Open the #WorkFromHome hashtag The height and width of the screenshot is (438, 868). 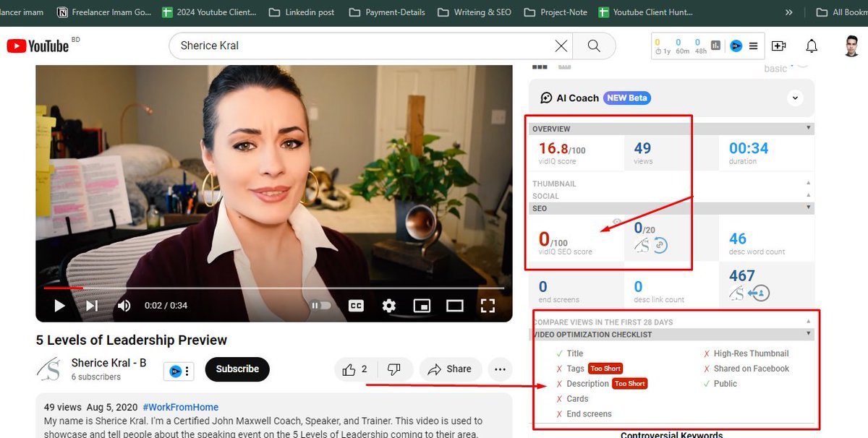point(180,407)
